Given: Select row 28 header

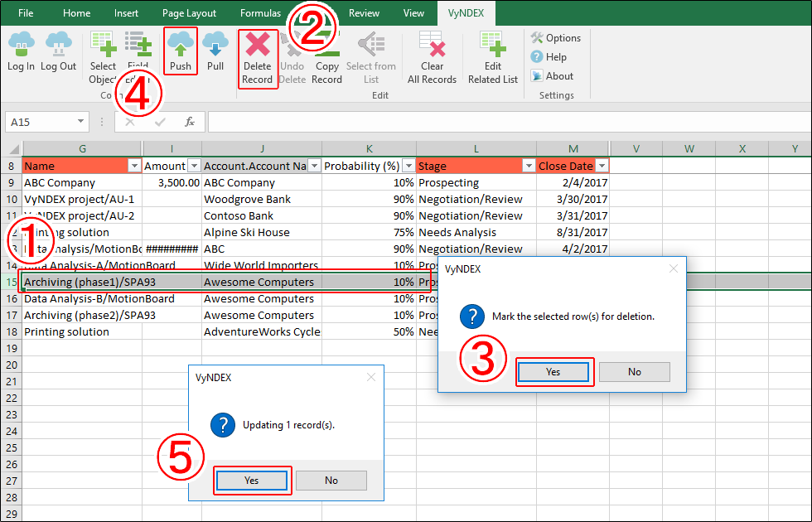Looking at the screenshot, I should (x=12, y=498).
